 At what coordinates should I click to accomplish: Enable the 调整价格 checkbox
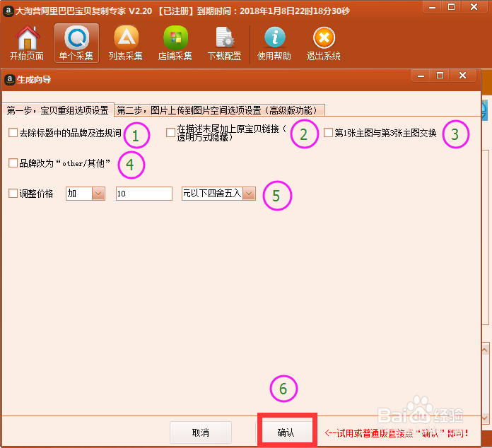coord(13,193)
